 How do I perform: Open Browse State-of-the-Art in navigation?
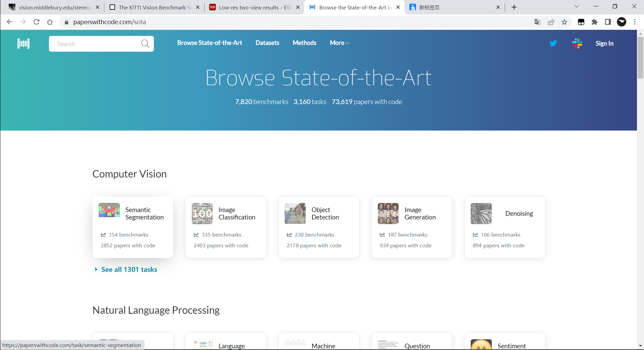pos(210,43)
